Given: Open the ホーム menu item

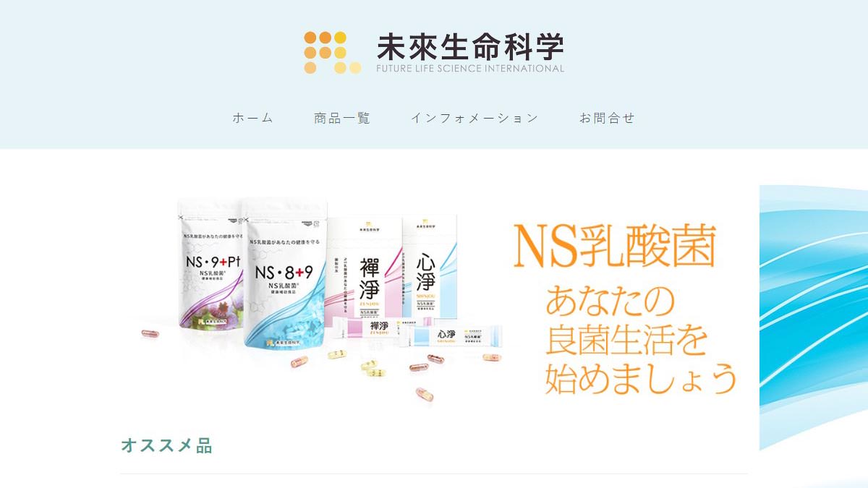Looking at the screenshot, I should [253, 118].
